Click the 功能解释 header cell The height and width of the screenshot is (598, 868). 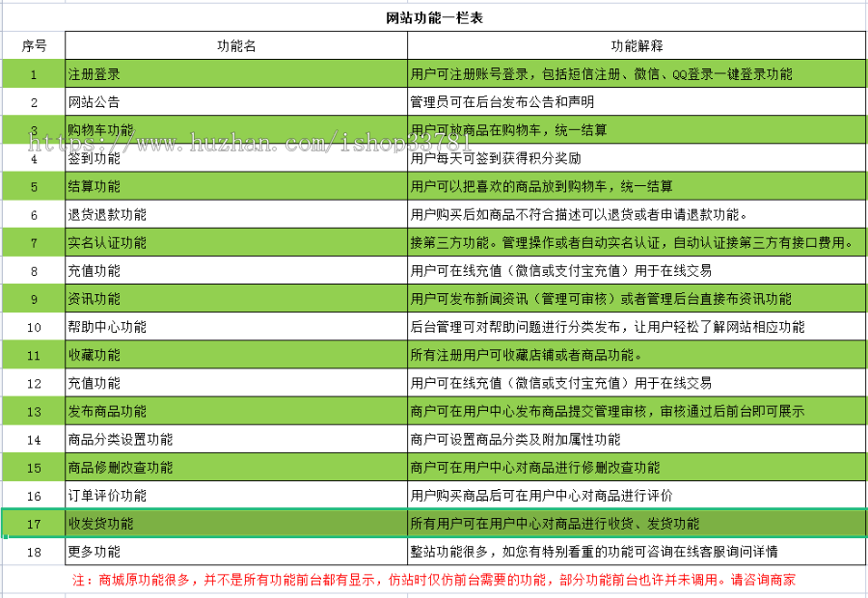tap(637, 46)
